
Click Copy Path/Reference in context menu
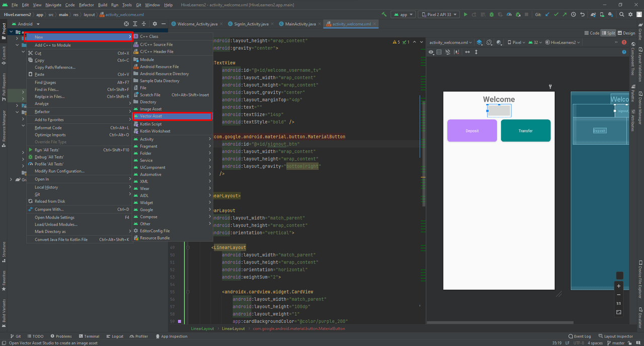pyautogui.click(x=79, y=67)
